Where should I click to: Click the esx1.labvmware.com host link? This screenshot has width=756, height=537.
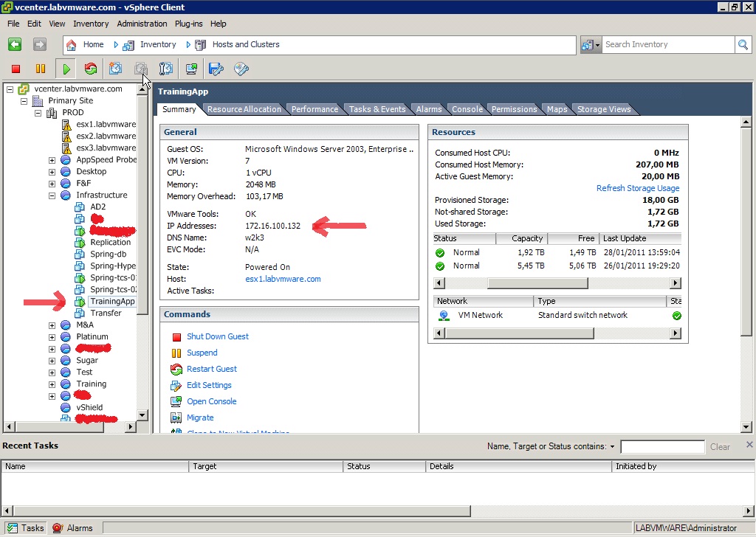283,279
